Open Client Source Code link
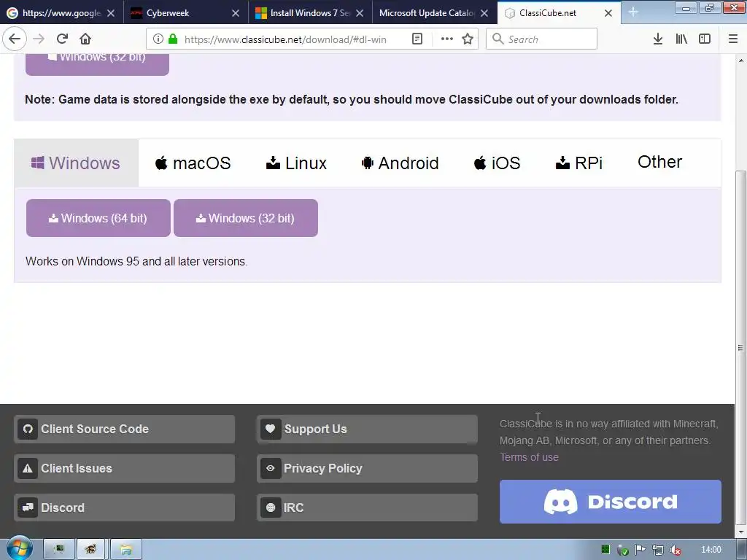Screen dimensions: 747x560 [x=124, y=429]
